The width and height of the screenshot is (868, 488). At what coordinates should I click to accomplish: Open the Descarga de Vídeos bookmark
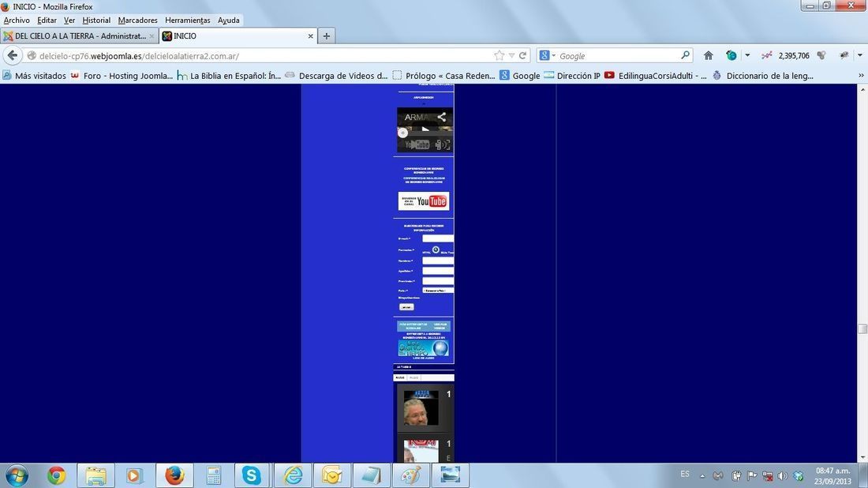click(x=337, y=75)
